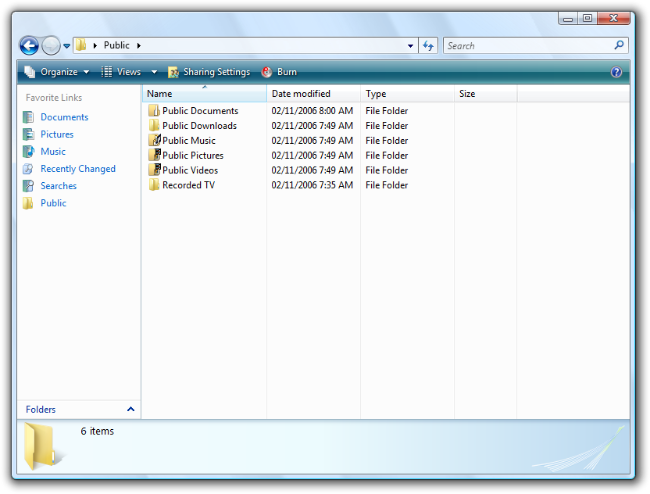Expand the breadcrumb arrow before Public
This screenshot has width=650, height=494.
click(95, 46)
